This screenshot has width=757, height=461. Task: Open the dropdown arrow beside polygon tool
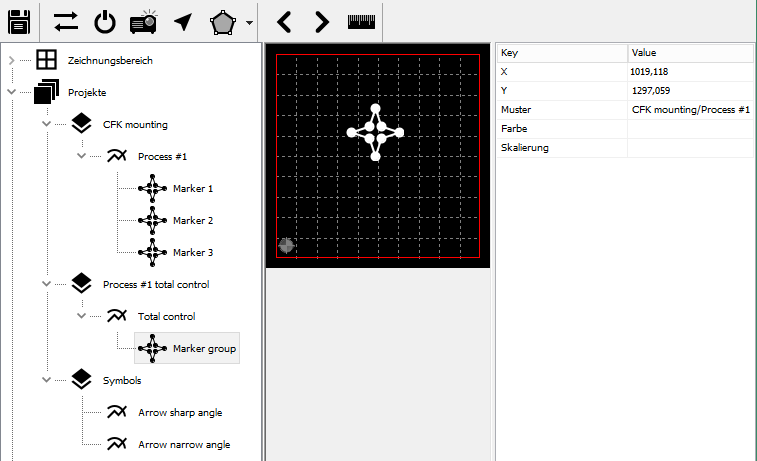click(x=249, y=23)
